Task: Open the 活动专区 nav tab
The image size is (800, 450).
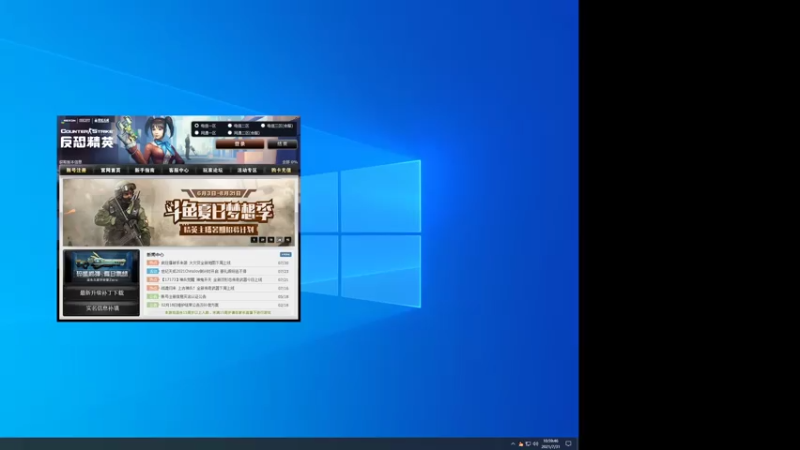Action: (247, 170)
